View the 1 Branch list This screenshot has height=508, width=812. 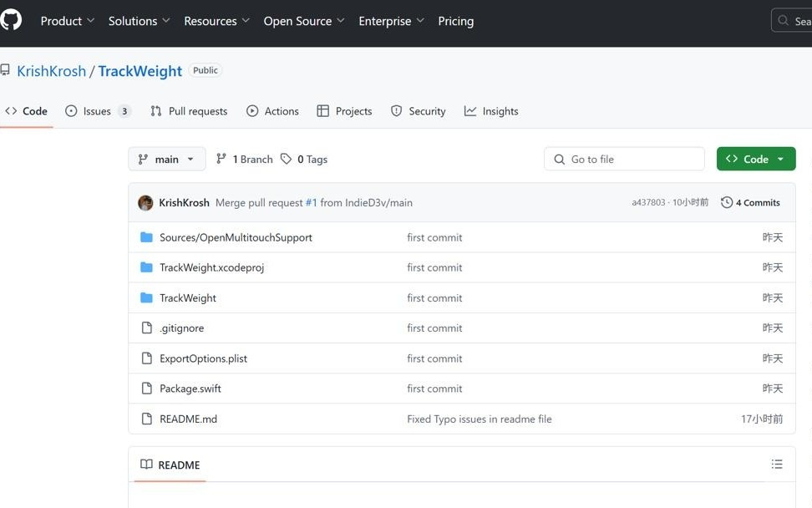coord(245,160)
